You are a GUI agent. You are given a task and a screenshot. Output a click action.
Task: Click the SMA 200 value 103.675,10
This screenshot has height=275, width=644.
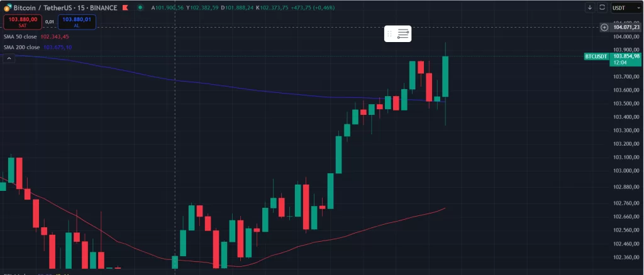(58, 47)
